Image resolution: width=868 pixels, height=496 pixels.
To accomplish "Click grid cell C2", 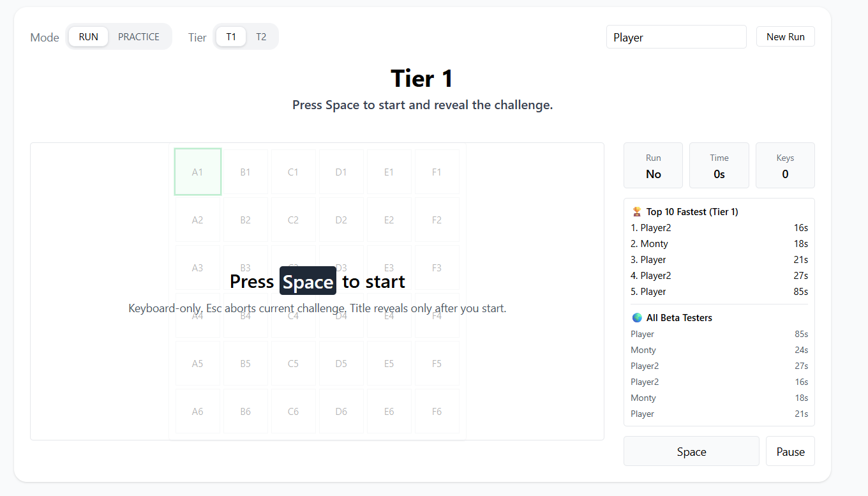I will pyautogui.click(x=293, y=220).
